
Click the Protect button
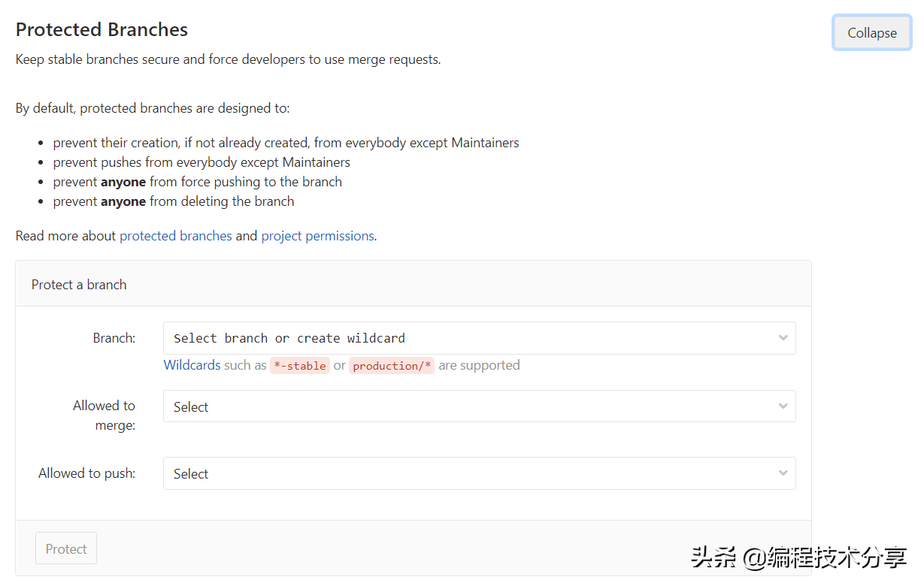coord(66,548)
